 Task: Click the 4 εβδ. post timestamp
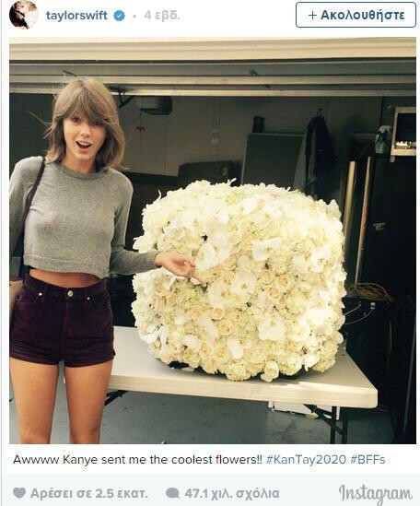(162, 15)
